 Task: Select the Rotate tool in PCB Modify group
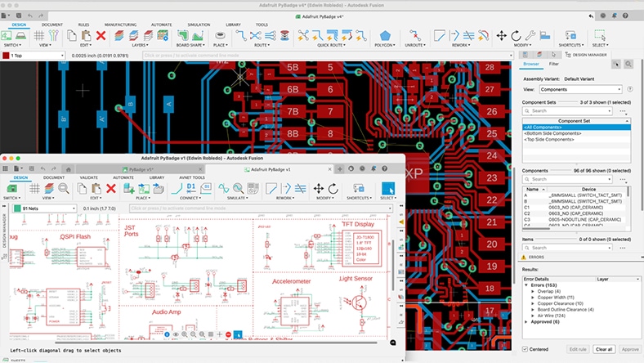coord(516,36)
